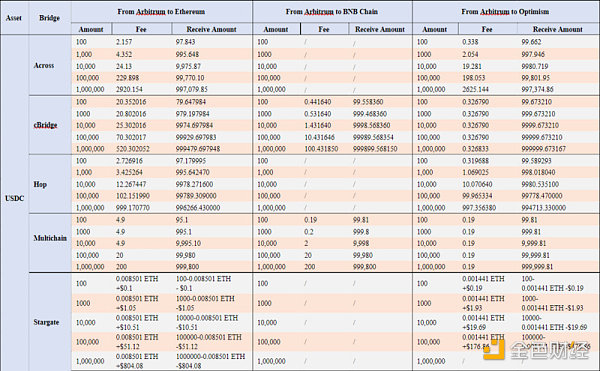Select the Hop bridge cell
Image resolution: width=600 pixels, height=371 pixels.
(40, 184)
